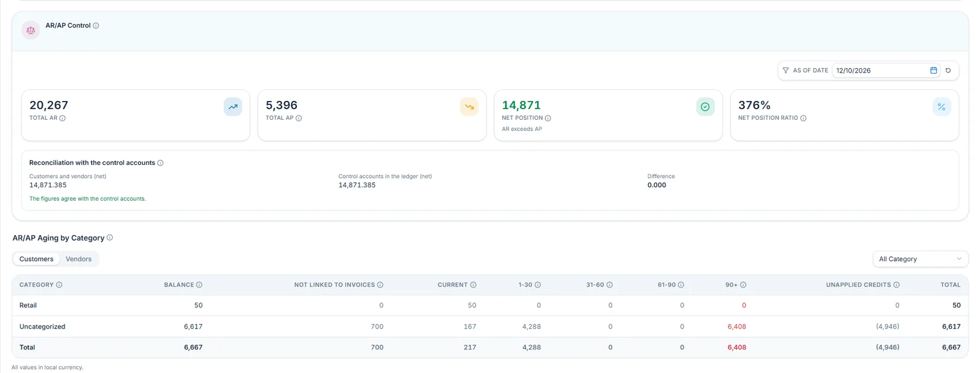Click the Total row label
Image resolution: width=980 pixels, height=373 pixels.
[27, 348]
